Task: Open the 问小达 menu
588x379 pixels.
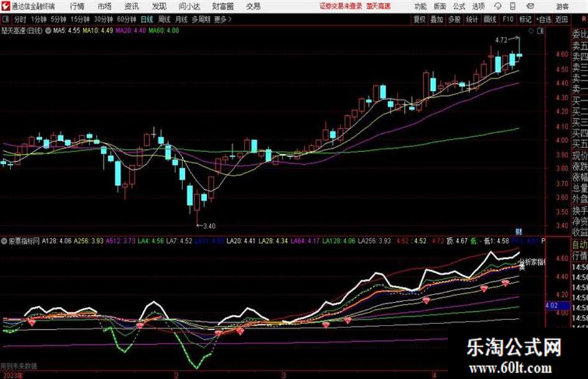Action: (x=189, y=6)
